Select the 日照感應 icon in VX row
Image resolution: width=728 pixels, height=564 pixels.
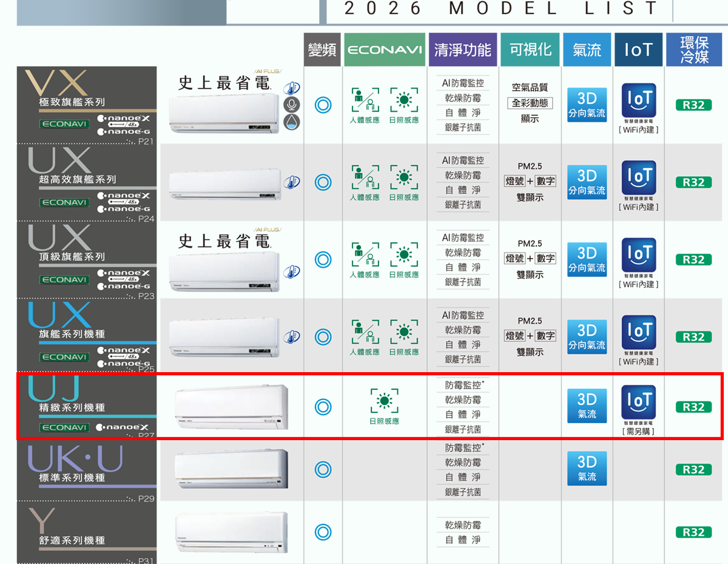pos(404,100)
